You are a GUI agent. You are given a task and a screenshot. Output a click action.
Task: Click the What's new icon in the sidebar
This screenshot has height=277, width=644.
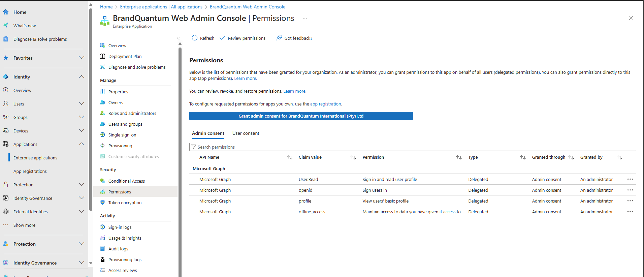(x=6, y=26)
